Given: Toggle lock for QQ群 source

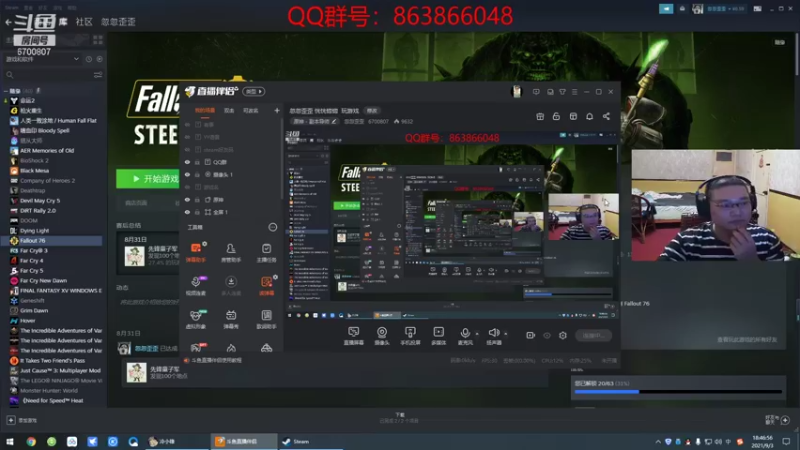Looking at the screenshot, I should click(197, 162).
